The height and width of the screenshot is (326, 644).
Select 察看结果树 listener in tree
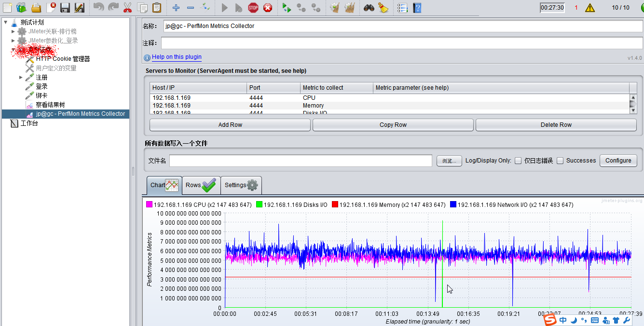50,105
